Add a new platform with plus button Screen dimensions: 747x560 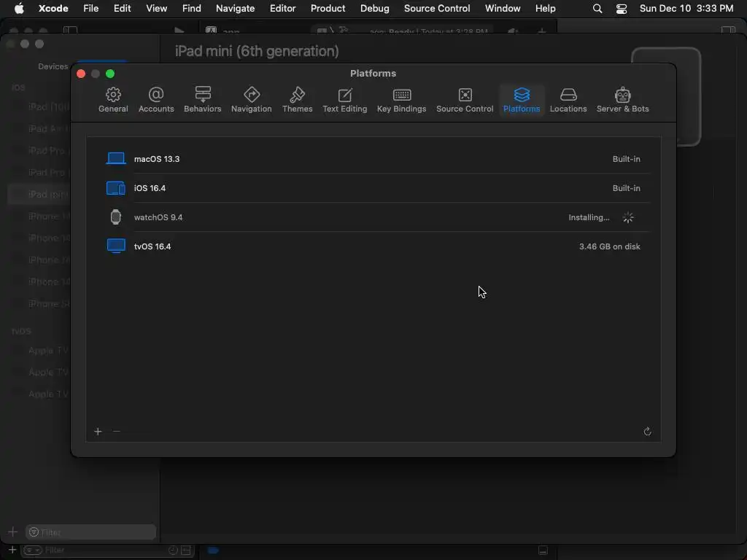[x=98, y=432]
